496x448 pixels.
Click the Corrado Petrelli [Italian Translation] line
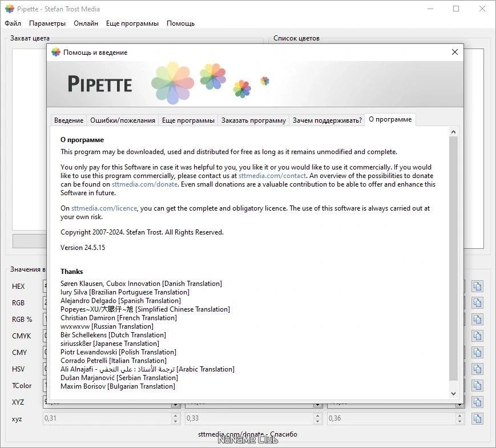coord(114,360)
